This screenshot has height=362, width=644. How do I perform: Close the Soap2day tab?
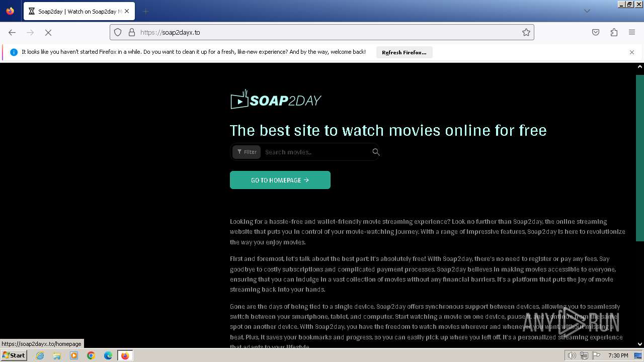[x=127, y=11]
